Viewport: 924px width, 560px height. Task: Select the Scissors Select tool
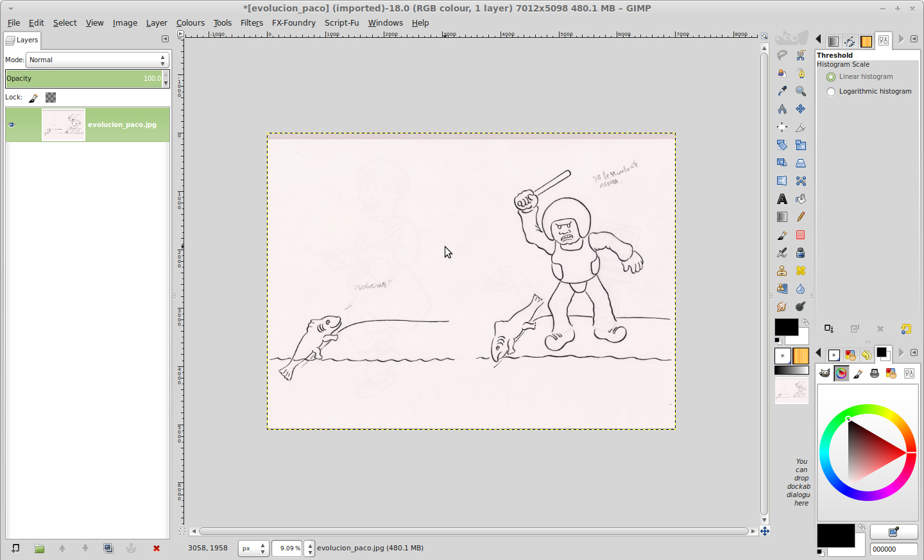click(x=801, y=55)
